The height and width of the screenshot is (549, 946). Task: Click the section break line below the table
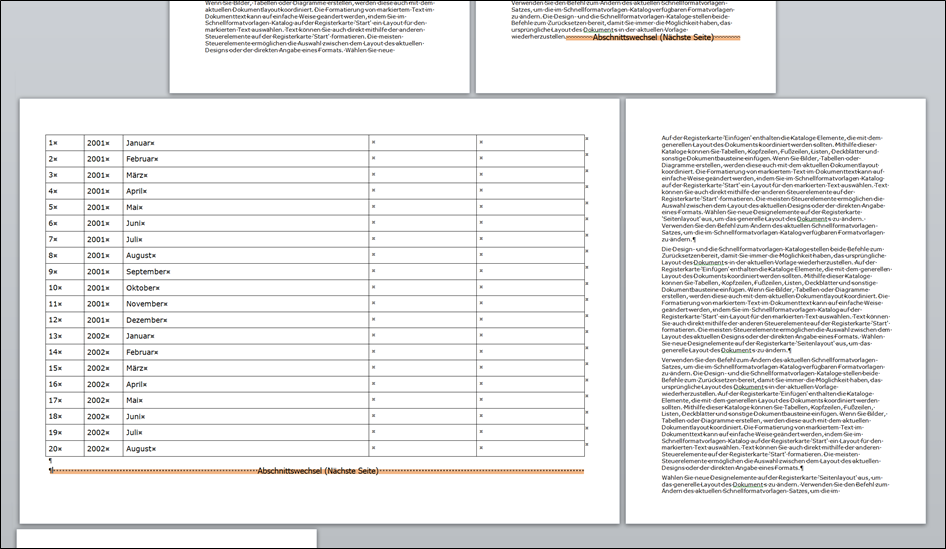coord(318,471)
